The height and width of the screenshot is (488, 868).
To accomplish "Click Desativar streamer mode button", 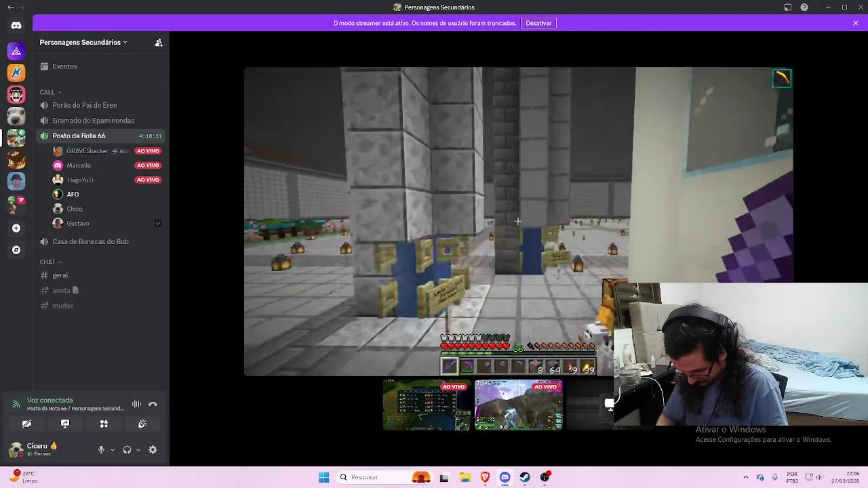I will tap(538, 23).
